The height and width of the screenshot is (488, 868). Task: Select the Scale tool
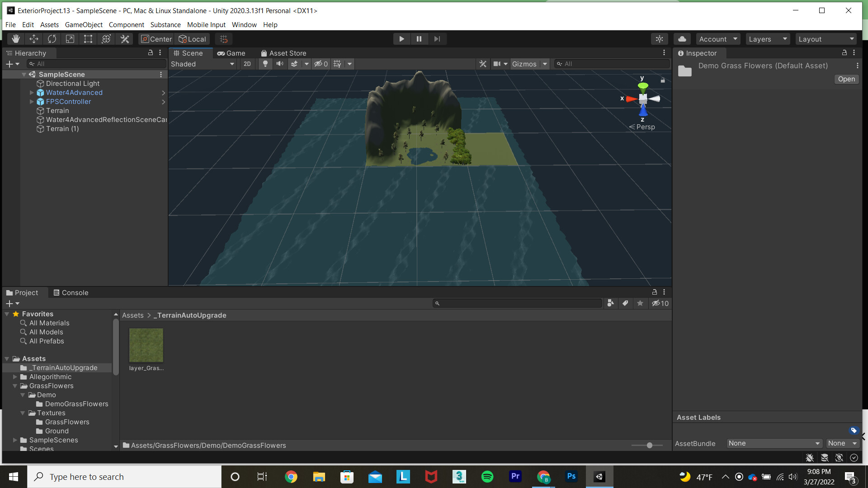pos(70,39)
